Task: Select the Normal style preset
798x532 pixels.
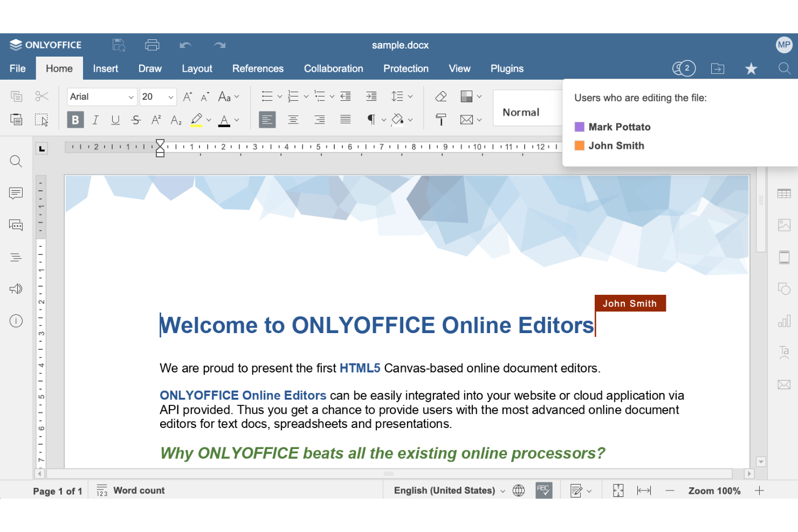Action: coord(521,112)
